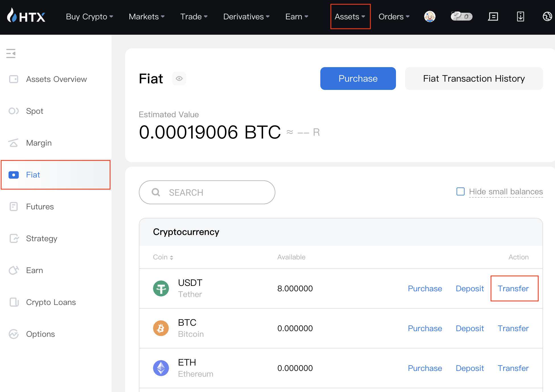The width and height of the screenshot is (555, 392).
Task: Click Purchase link for USDT
Action: tap(425, 288)
